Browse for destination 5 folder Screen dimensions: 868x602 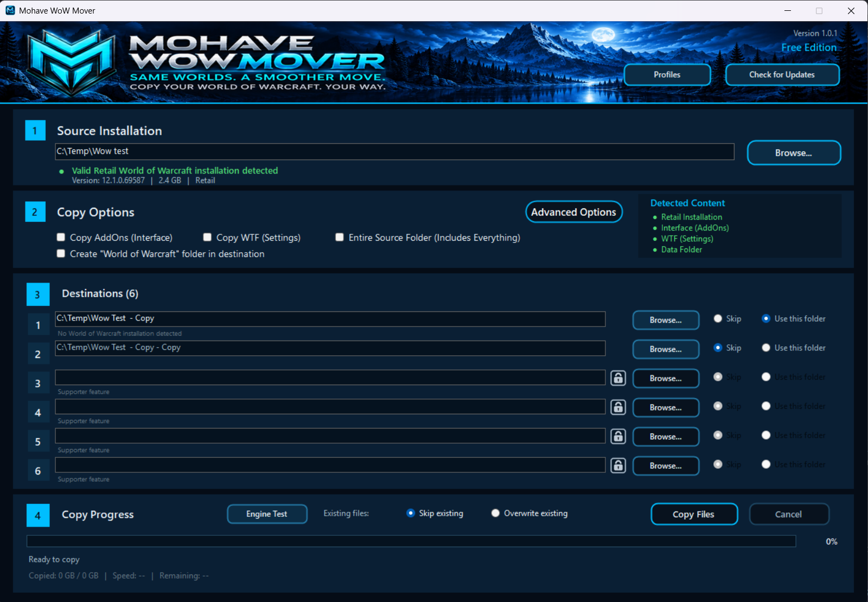(666, 437)
